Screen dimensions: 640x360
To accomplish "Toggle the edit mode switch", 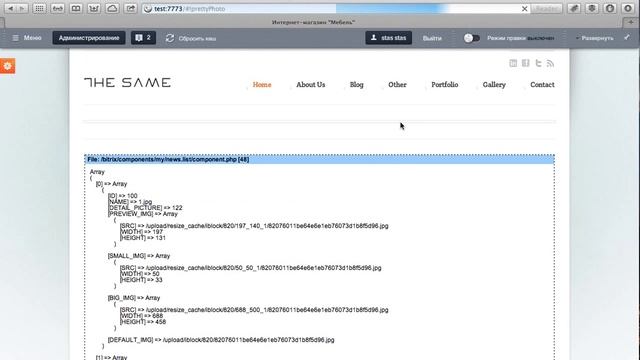I will click(471, 38).
